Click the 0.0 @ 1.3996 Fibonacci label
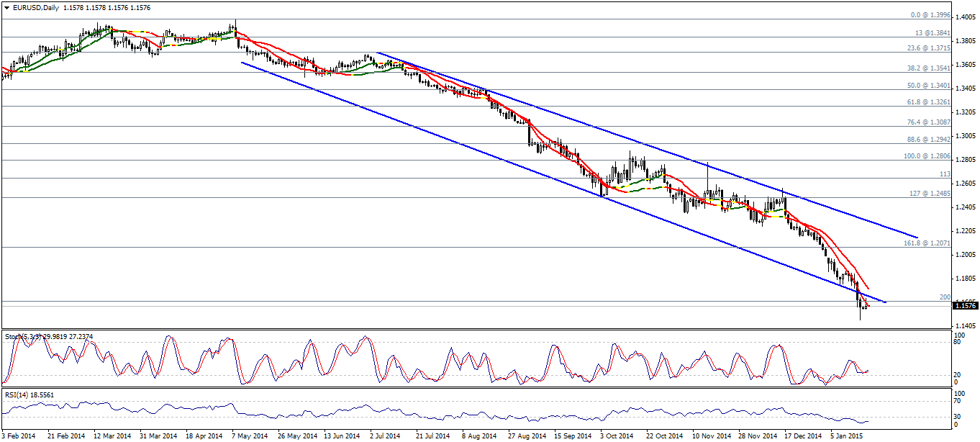This screenshot has width=980, height=442. pyautogui.click(x=930, y=15)
